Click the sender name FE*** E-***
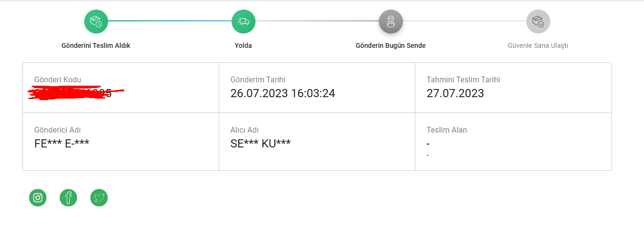 62,143
